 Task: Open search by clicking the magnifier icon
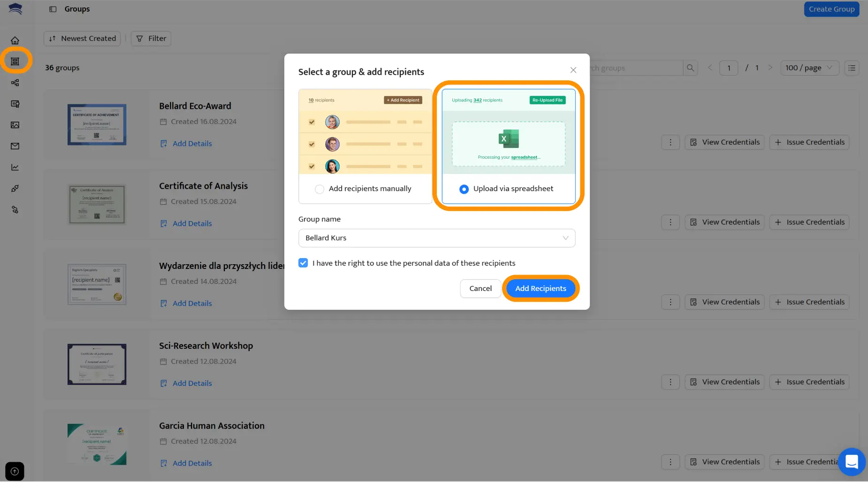coord(690,68)
